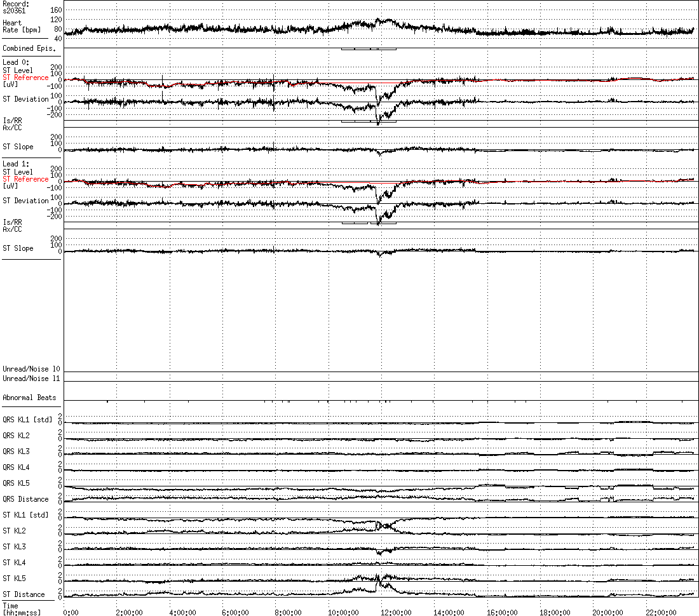Click the Abnormal Beats row label
Image resolution: width=699 pixels, height=616 pixels.
(x=29, y=398)
